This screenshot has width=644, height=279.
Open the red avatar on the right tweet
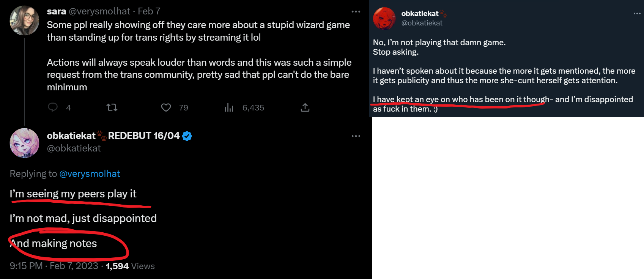[384, 18]
